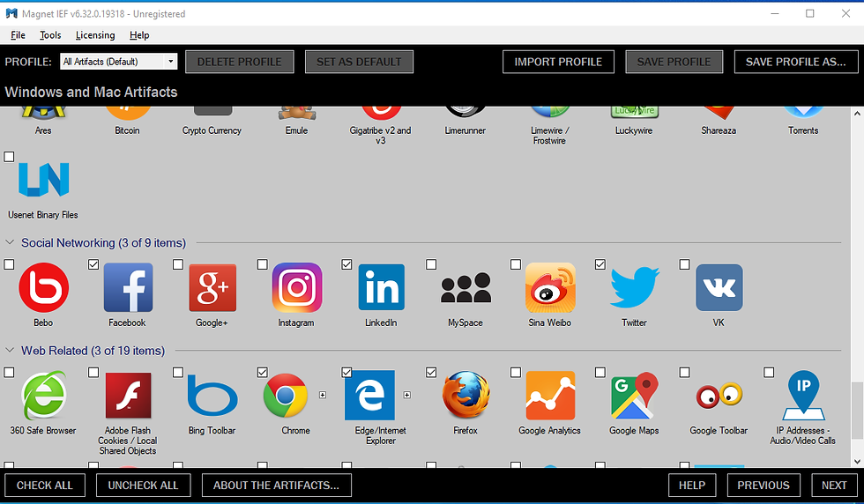Expand Edge/Internet Explorer plus button

click(406, 395)
